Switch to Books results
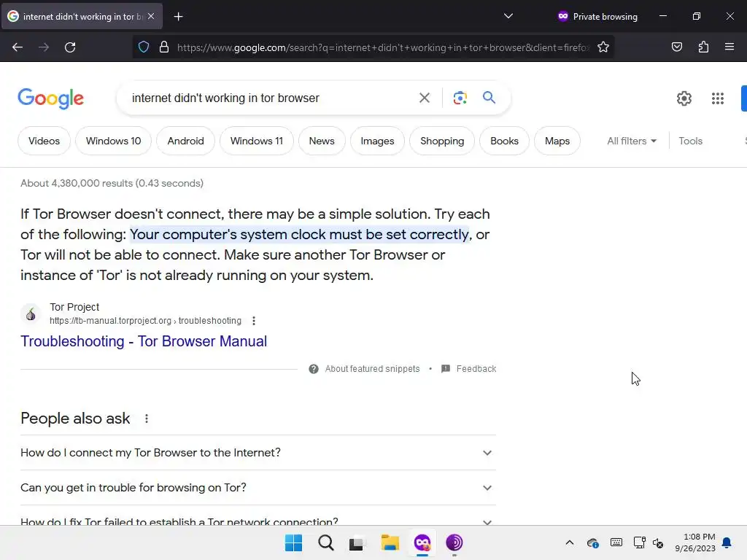 504,141
